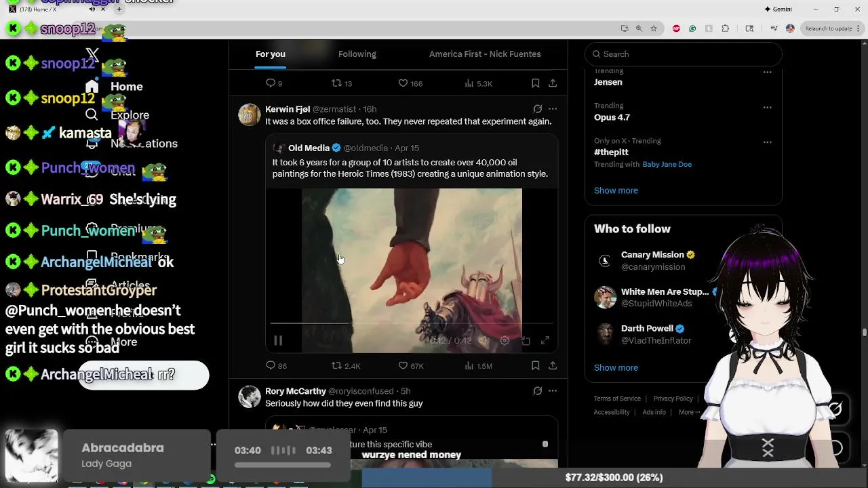Seek within the video progress bar
This screenshot has height=488, width=868.
(411, 325)
